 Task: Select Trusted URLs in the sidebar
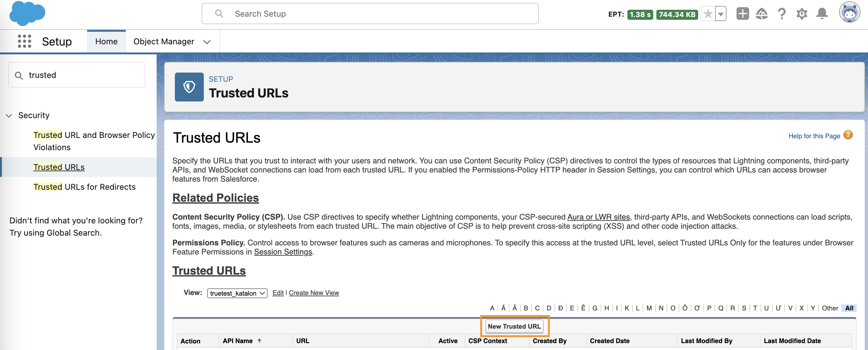tap(58, 167)
